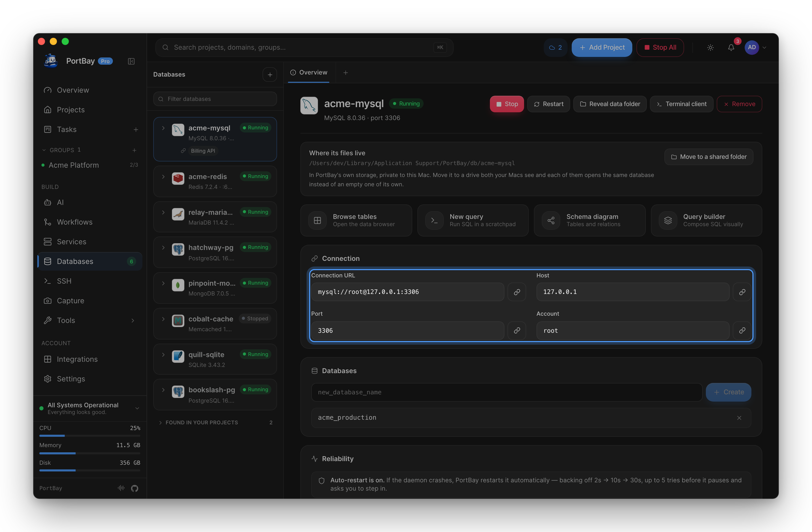Screen dimensions: 812x532
Task: Open cloud sync indicator showing 2
Action: (555, 48)
